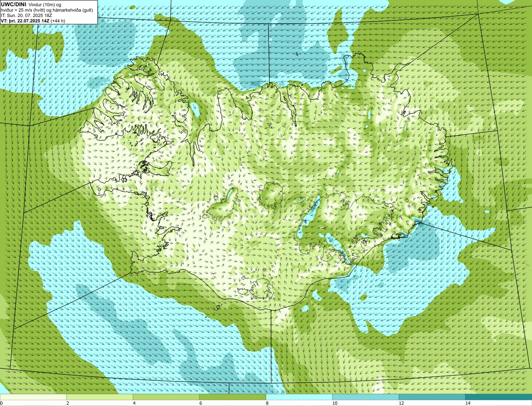This screenshot has width=532, height=406.
Task: Click the 'IT: Sun. 20. 07. 2025 18Z' line
Action: pyautogui.click(x=27, y=15)
